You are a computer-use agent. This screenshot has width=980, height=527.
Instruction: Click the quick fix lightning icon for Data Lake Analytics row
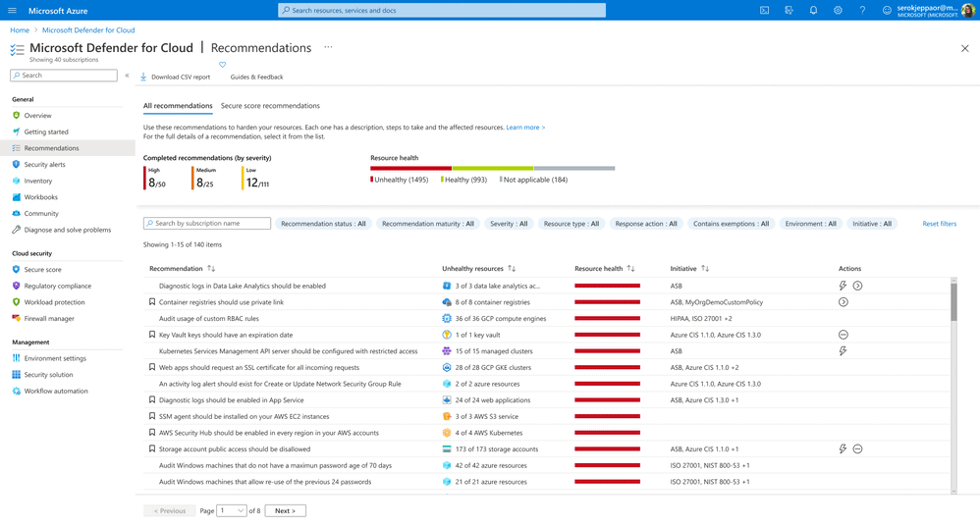843,286
